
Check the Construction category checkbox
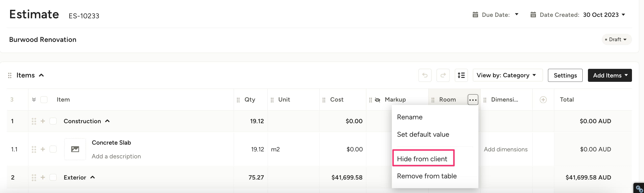click(53, 121)
